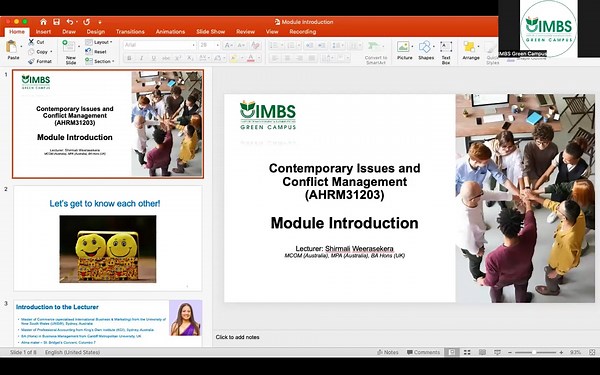Toggle Align Left paragraph alignment
Screen dimensions: 600x375
(274, 58)
